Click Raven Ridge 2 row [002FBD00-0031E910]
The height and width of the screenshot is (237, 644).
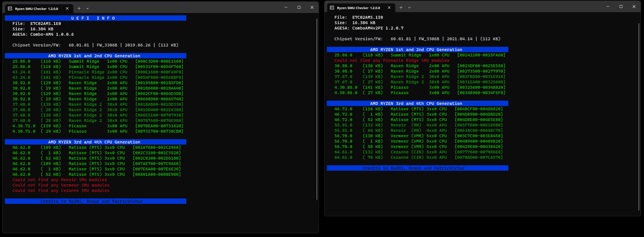[x=420, y=77]
